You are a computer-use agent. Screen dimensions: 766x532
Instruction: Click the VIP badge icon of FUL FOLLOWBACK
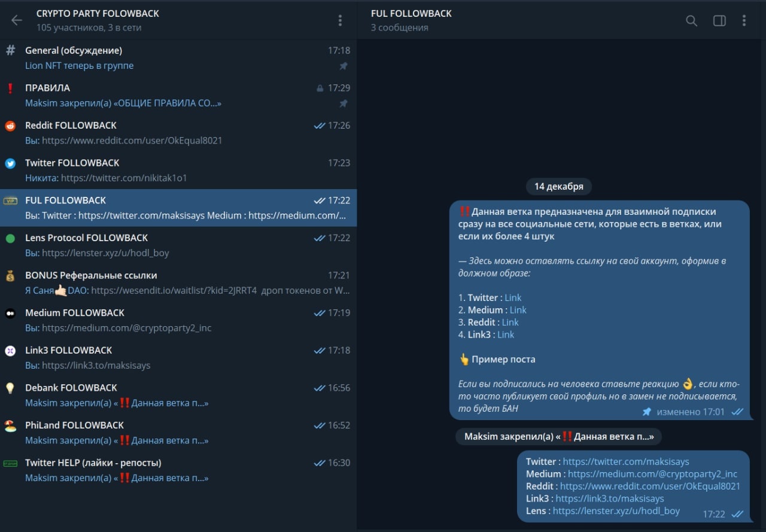click(x=10, y=200)
